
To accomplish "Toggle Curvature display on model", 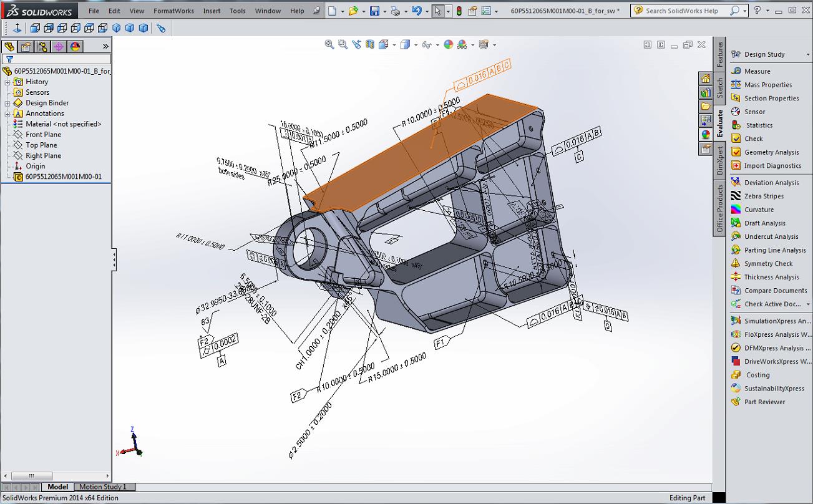I will [x=759, y=210].
